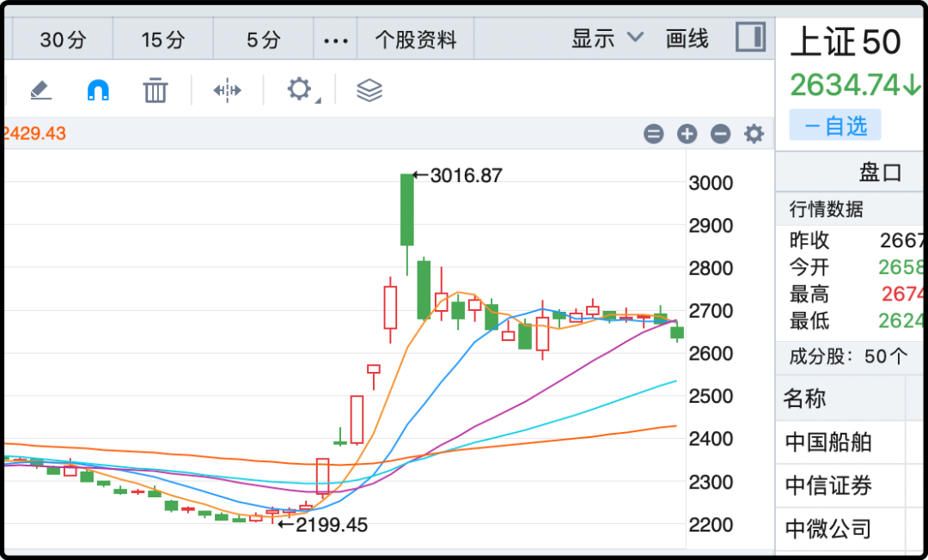This screenshot has height=560, width=928.
Task: Select 中信证券 in constituent list
Action: (x=828, y=486)
